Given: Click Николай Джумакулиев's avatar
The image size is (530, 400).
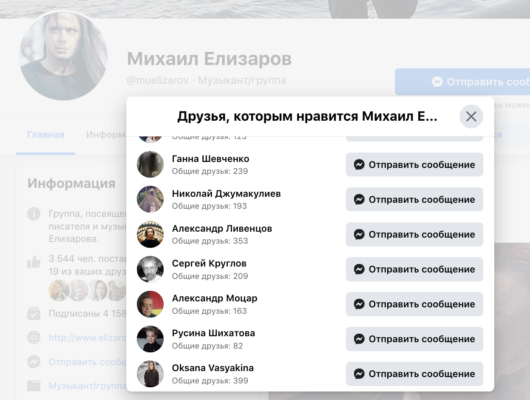Looking at the screenshot, I should [150, 199].
